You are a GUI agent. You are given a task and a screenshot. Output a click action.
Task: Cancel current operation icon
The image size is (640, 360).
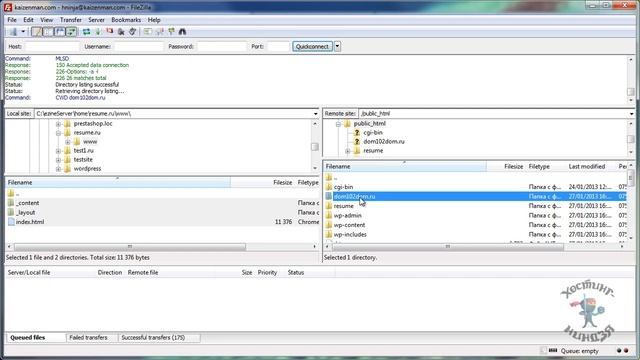(109, 31)
